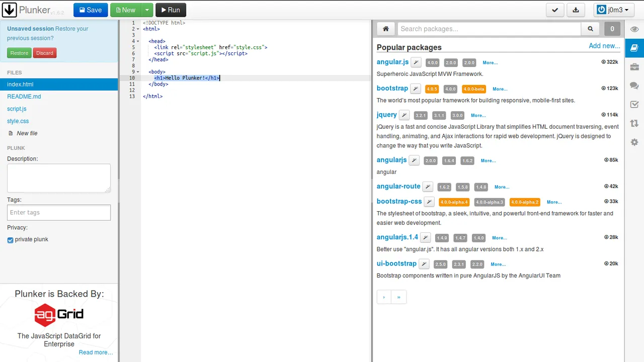Discard the unsaved session
Image resolution: width=644 pixels, height=362 pixels.
pyautogui.click(x=45, y=53)
